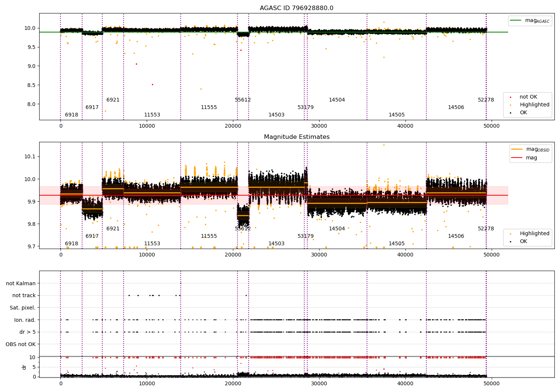Click obsid label 52278 in Magnitude Estimates plot
The height and width of the screenshot is (392, 560).
[486, 229]
